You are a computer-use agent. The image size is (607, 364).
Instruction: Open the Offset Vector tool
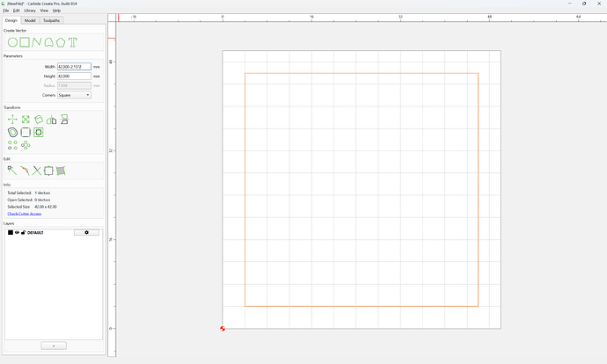tap(12, 132)
